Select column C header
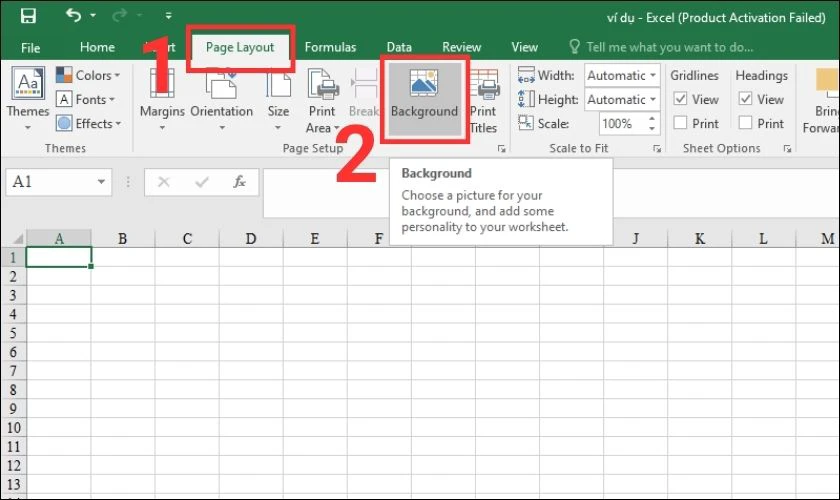The width and height of the screenshot is (840, 500). click(x=187, y=238)
